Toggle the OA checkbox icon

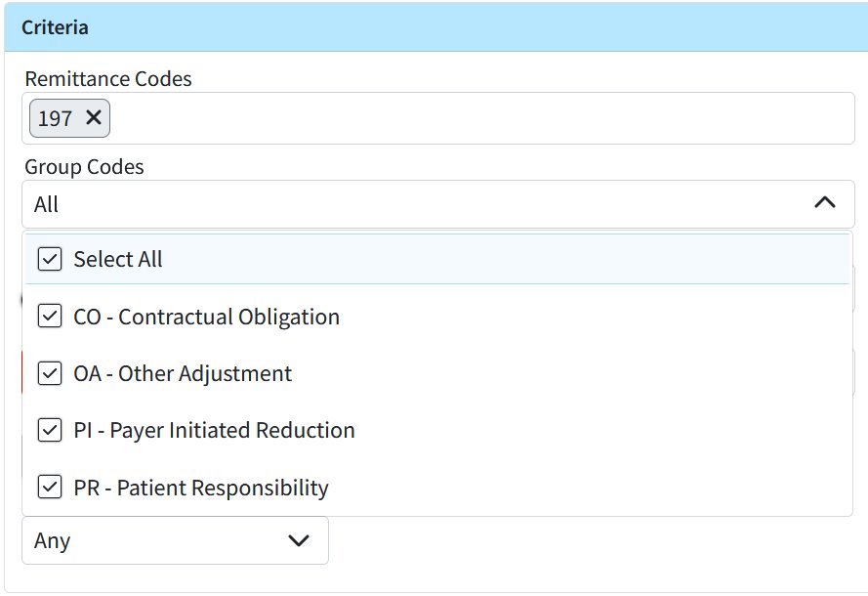50,373
